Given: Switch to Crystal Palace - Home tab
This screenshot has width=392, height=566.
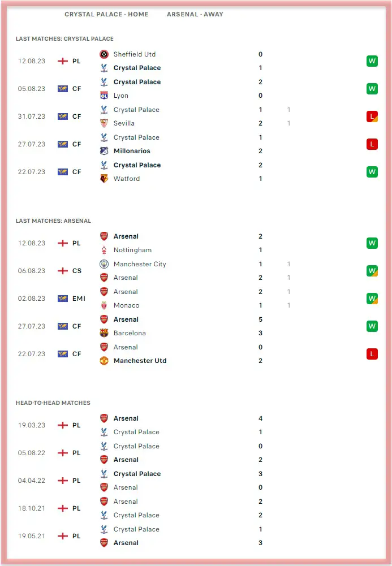Looking at the screenshot, I should [106, 14].
